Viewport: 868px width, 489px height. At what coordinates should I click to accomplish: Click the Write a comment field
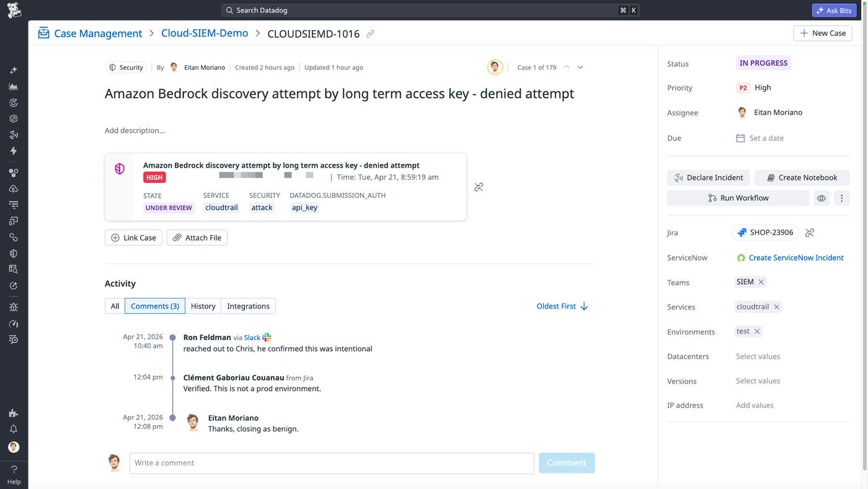click(332, 463)
